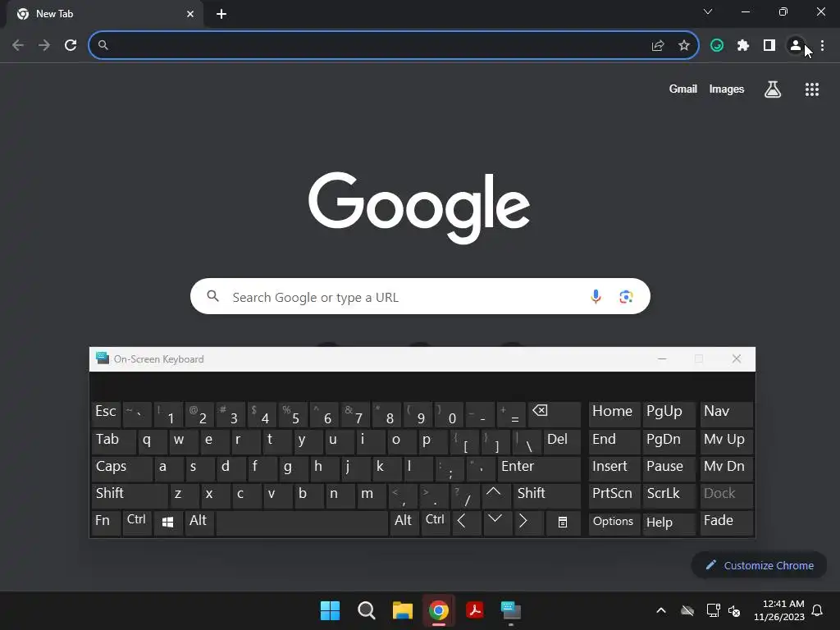
Task: Show hidden tray icons chevron
Action: coord(661,610)
